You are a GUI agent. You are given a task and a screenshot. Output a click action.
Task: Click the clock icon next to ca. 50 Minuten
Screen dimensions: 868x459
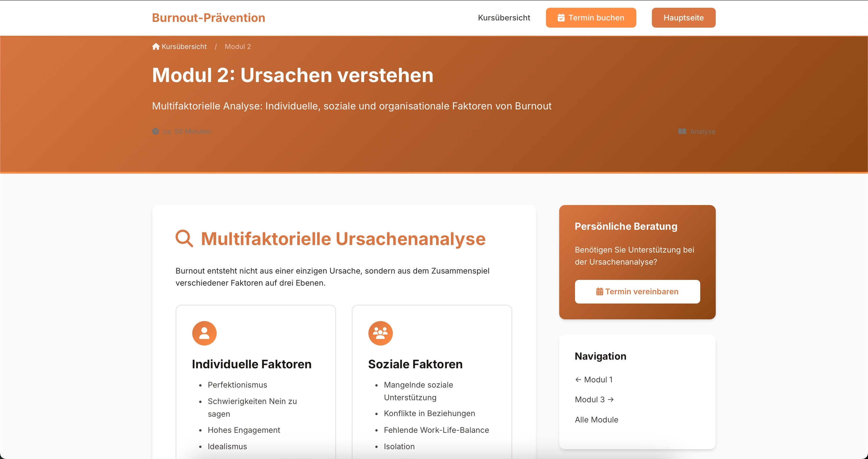point(155,132)
